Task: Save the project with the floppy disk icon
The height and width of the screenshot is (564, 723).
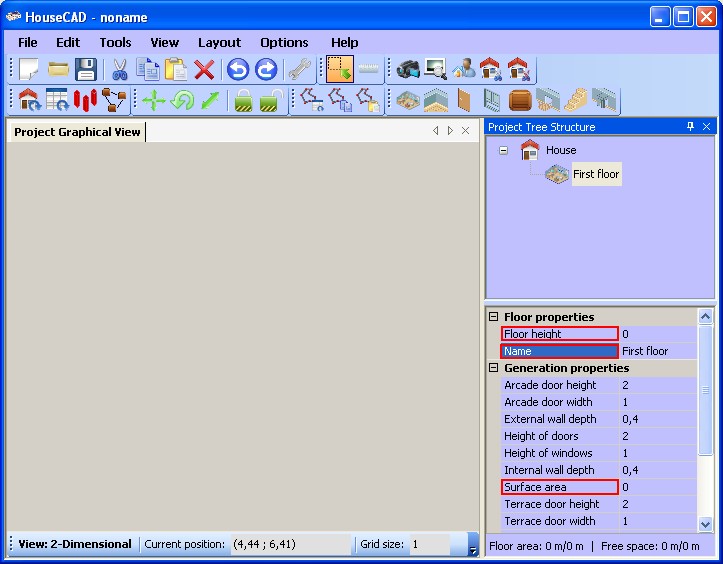Action: [86, 69]
